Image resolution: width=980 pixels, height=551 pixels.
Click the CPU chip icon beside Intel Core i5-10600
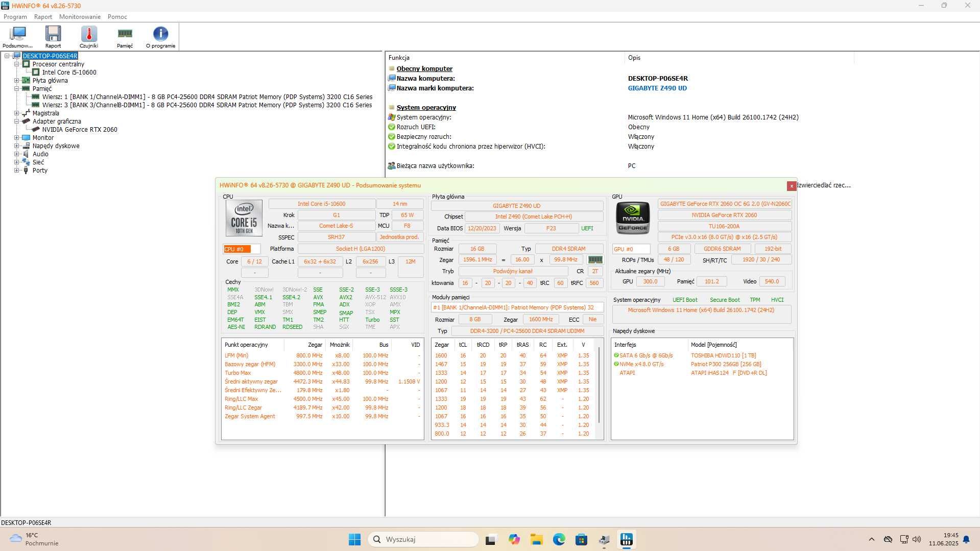36,72
